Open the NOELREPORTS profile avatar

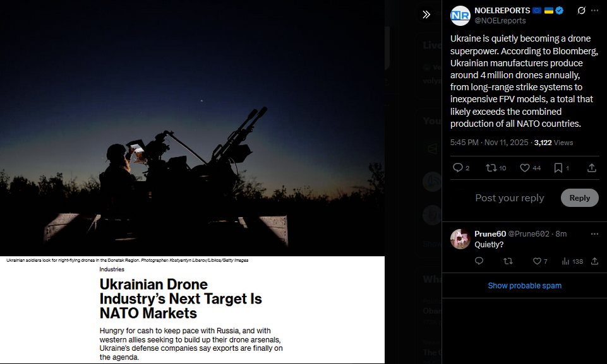point(460,16)
